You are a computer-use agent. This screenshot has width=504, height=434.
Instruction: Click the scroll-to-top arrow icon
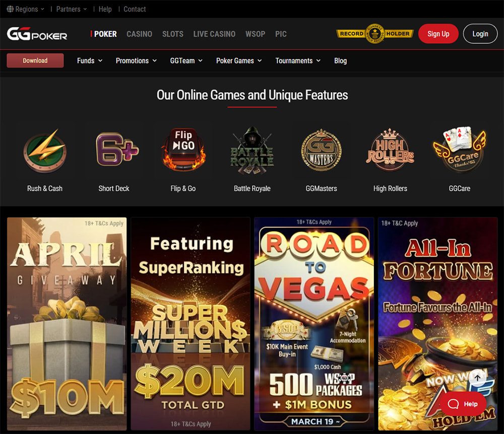coord(477,378)
